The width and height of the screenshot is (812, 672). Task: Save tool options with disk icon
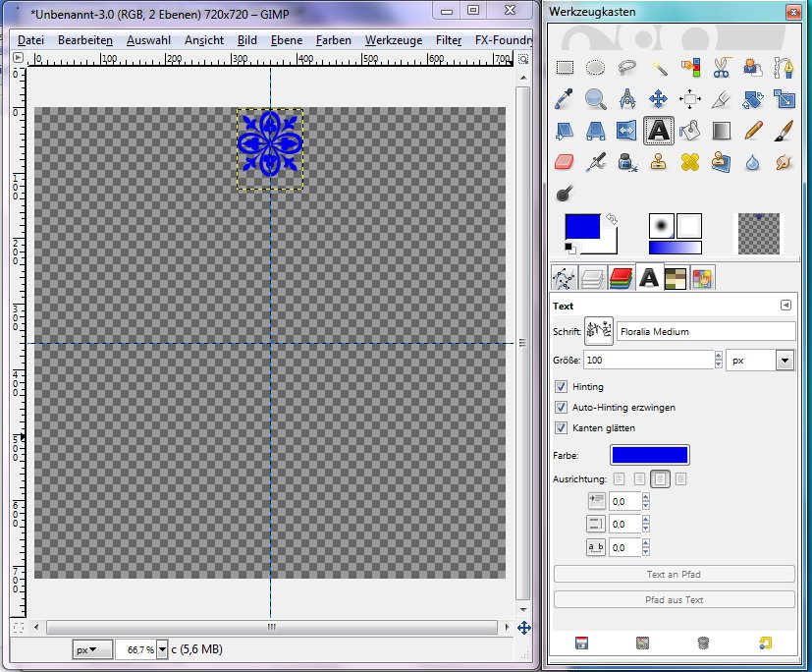pos(581,643)
